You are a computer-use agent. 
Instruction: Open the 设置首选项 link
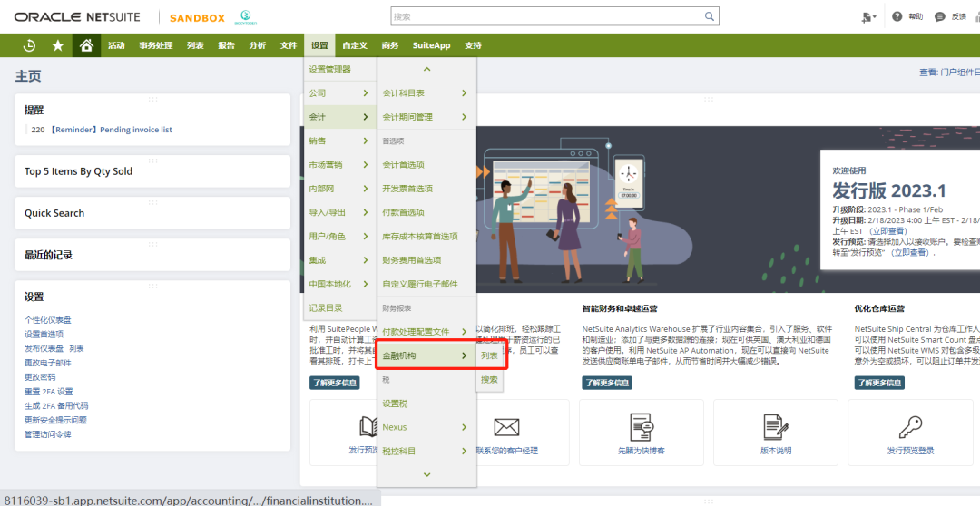44,335
